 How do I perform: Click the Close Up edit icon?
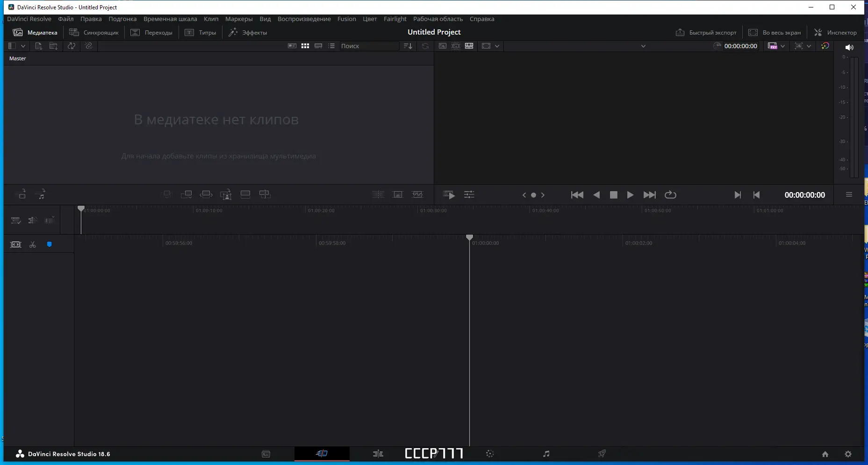tap(226, 194)
